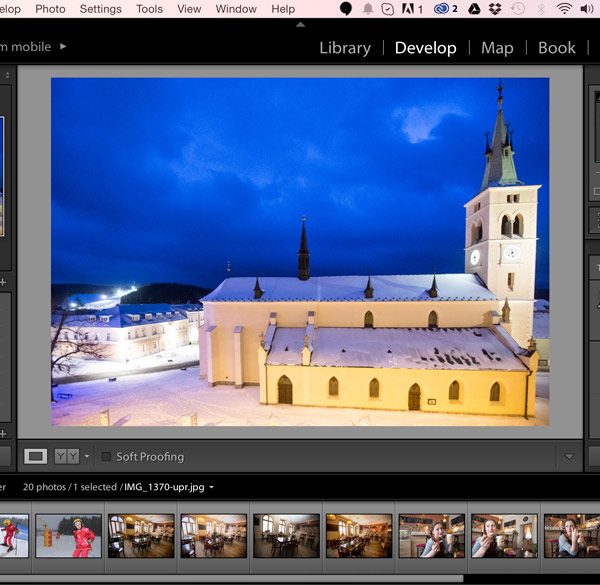Open the Dropbox menu bar icon
Viewport: 600px width, 585px height.
(495, 8)
